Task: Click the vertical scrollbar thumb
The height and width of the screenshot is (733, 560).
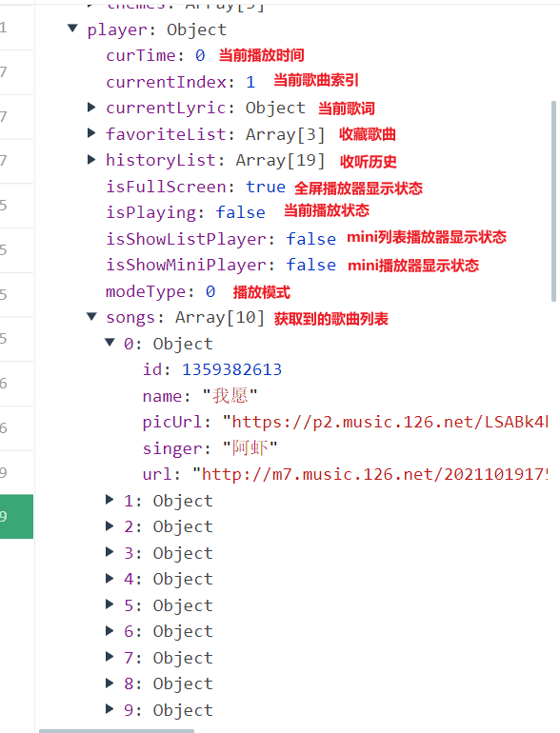Action: (x=554, y=201)
